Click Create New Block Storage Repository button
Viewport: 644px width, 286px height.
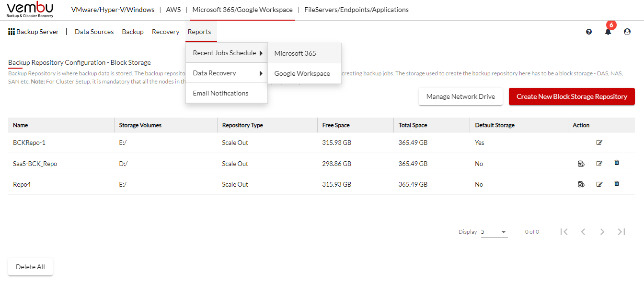point(572,96)
